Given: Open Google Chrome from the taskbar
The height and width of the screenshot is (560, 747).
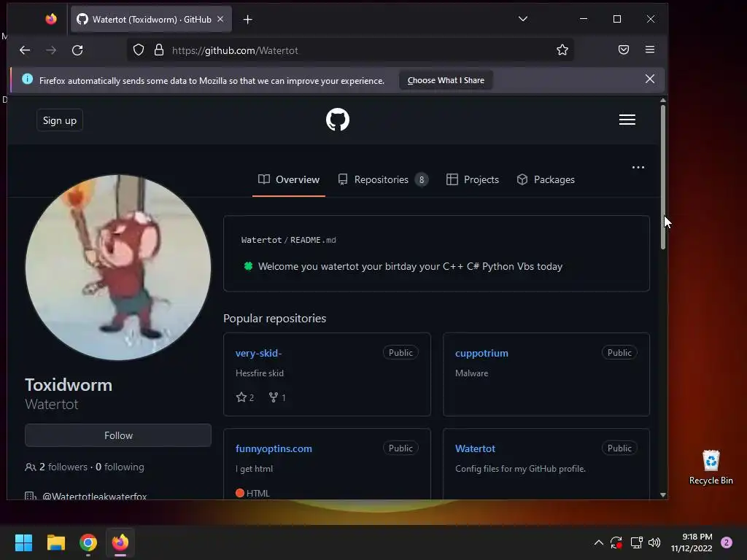Looking at the screenshot, I should pos(88,542).
